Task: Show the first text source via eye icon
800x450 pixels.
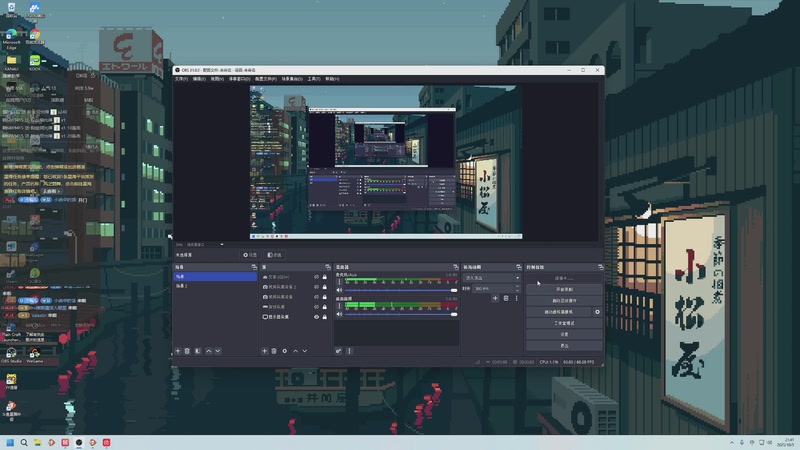Action: click(316, 277)
